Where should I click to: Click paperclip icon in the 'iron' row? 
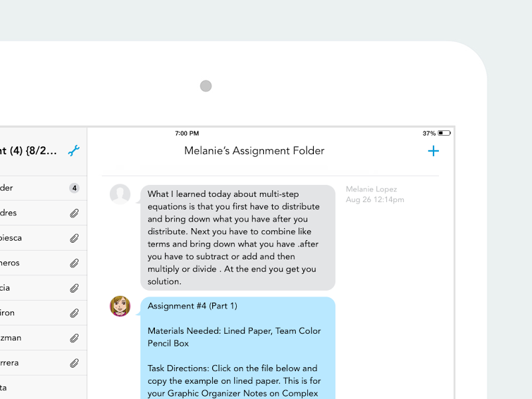(74, 313)
